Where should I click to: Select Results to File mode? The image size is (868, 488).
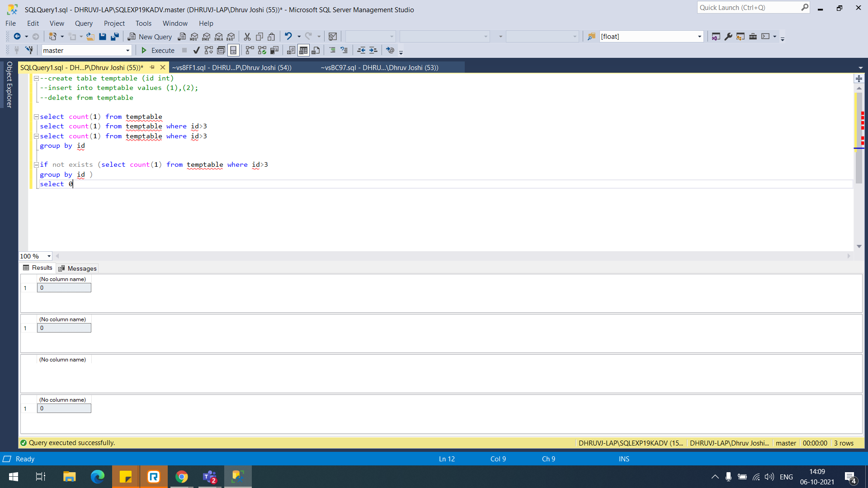tap(316, 50)
